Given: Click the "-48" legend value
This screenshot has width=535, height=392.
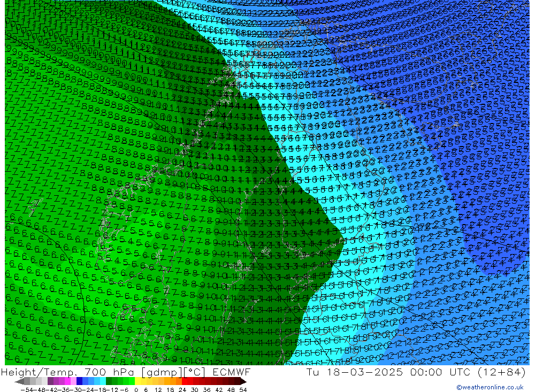Looking at the screenshot, I should [x=39, y=390].
